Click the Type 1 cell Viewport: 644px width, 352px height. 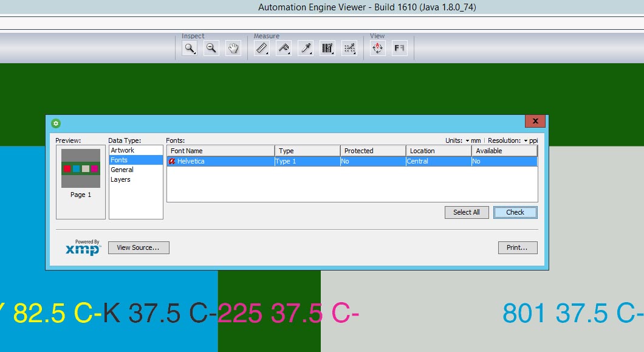point(307,161)
